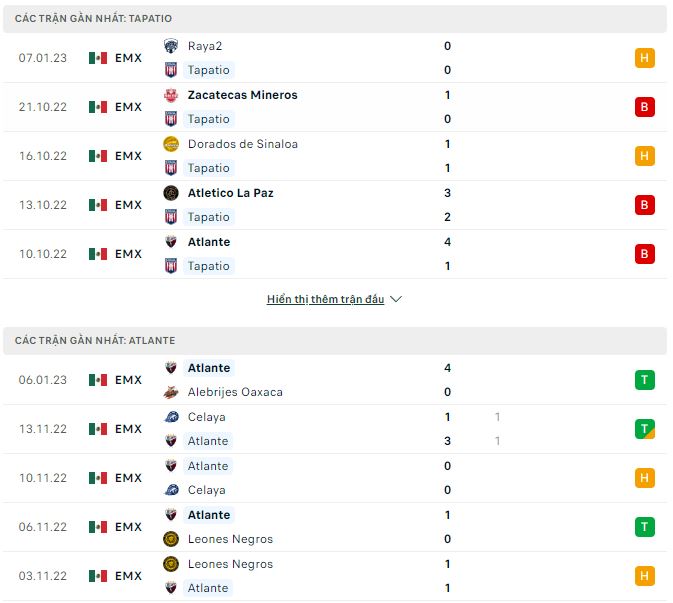Screen dimensions: 673x603
Task: Click the Zacatecas Mineros club crest
Action: click(171, 95)
